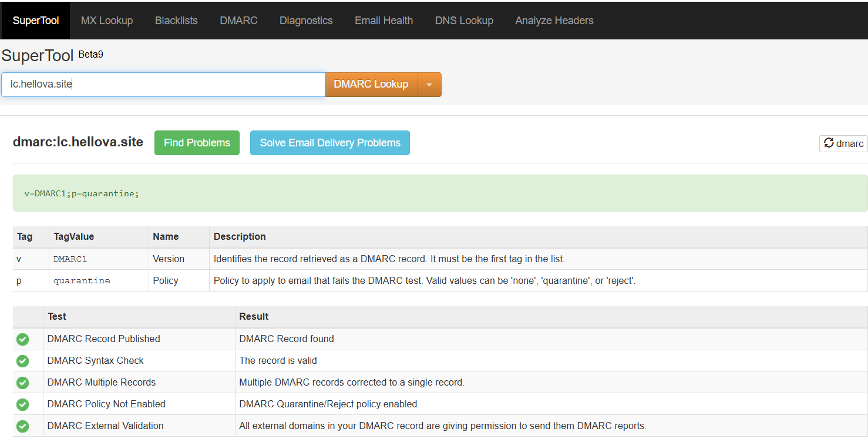This screenshot has width=868, height=442.
Task: Run the DMARC Lookup
Action: [371, 85]
